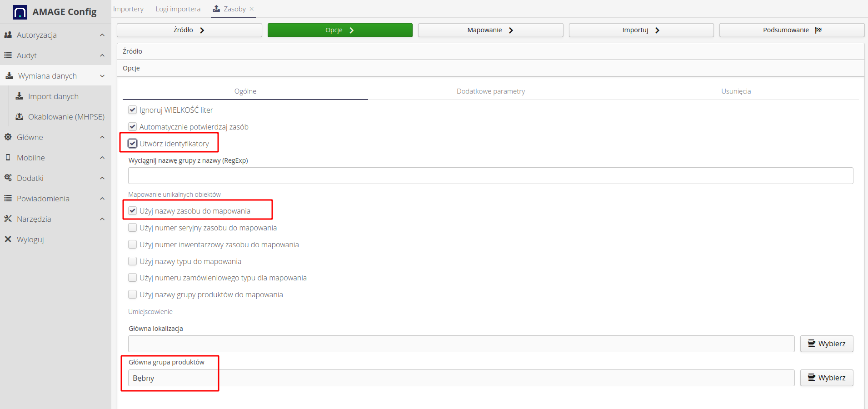Screen dimensions: 868x409
Task: Close the Zasoby tab
Action: [252, 9]
